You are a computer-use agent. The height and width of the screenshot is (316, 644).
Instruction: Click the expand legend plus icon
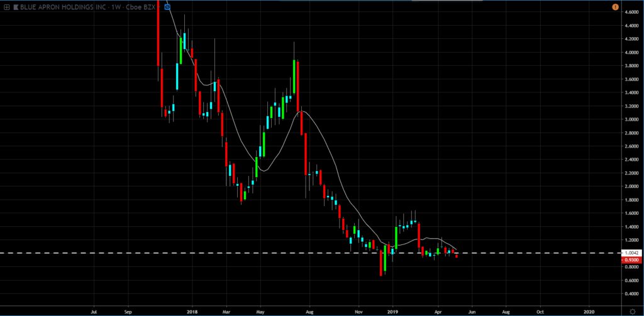point(7,7)
